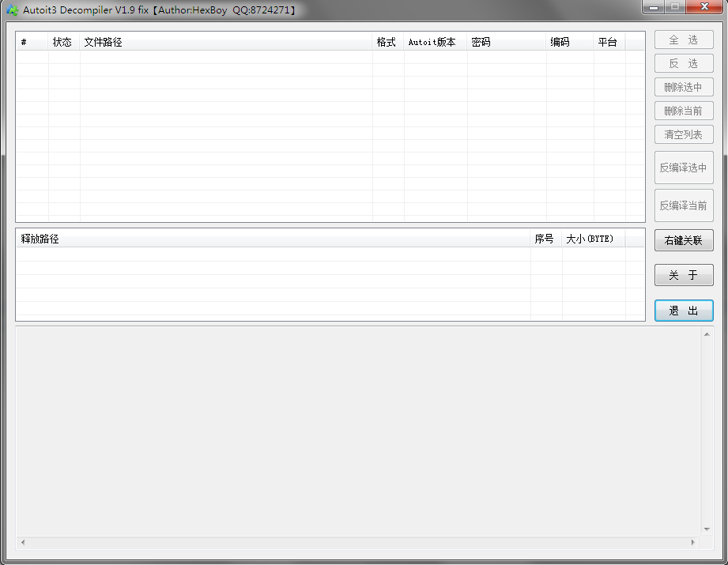The image size is (728, 565).
Task: Click the log area scroll up arrow
Action: (x=707, y=334)
